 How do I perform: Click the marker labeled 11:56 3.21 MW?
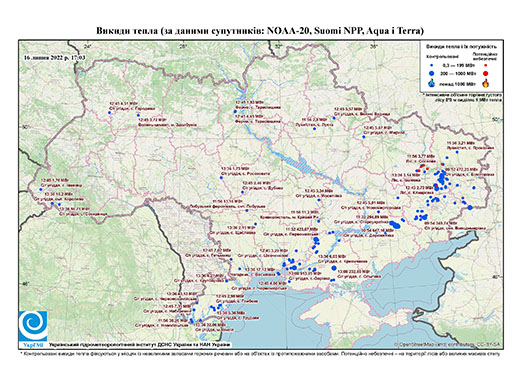(x=457, y=152)
